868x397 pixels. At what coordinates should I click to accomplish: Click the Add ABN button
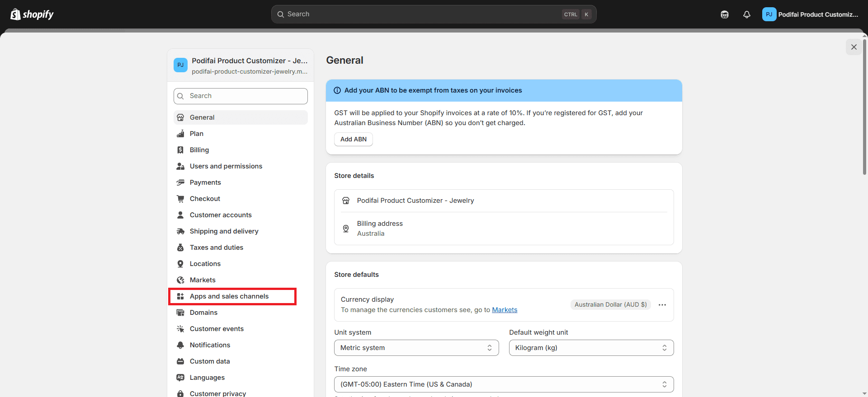coord(354,139)
